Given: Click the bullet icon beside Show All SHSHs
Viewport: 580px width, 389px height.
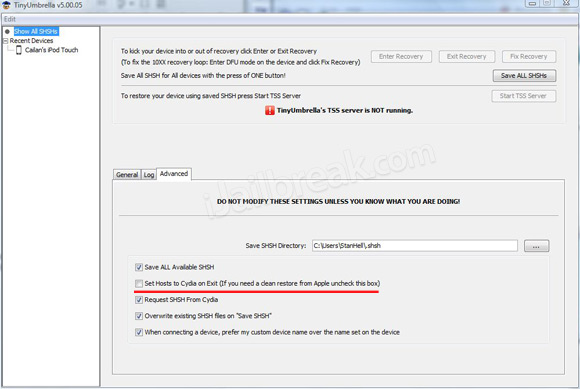Looking at the screenshot, I should [7, 32].
